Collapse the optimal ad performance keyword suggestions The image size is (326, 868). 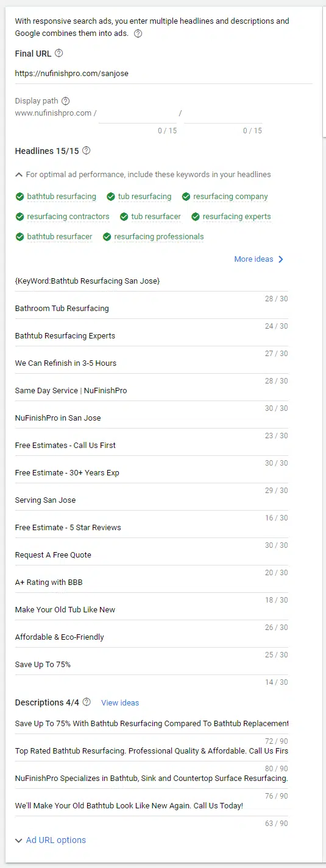(19, 175)
